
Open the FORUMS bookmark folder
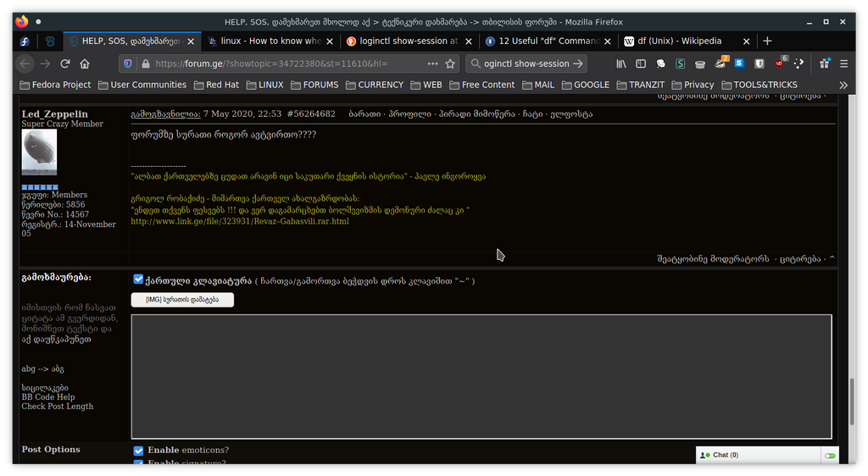(x=314, y=86)
